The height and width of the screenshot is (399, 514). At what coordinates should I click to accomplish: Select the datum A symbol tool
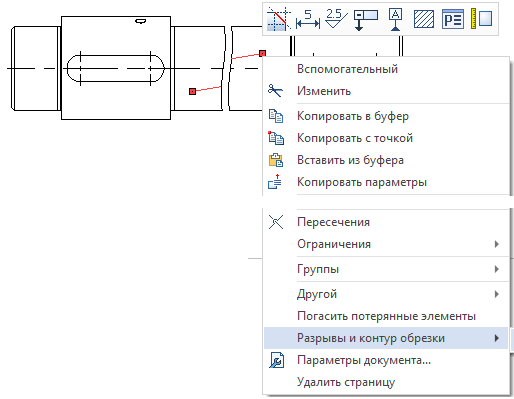tap(395, 19)
